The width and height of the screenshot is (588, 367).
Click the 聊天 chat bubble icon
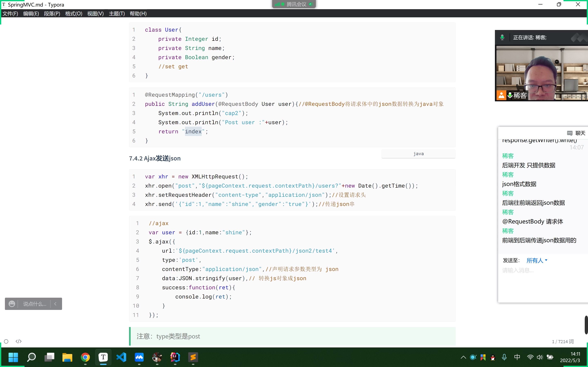click(x=570, y=133)
